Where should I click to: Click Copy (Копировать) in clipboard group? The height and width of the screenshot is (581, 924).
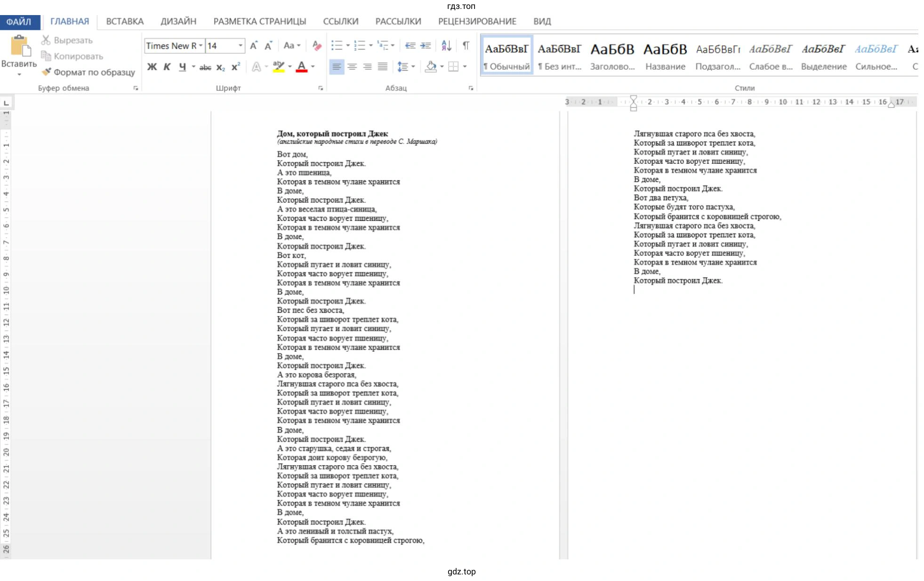(x=72, y=56)
